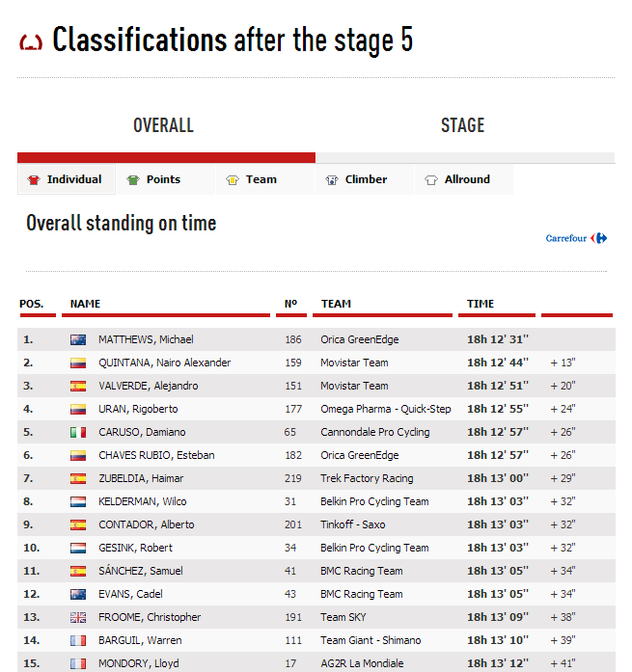This screenshot has height=672, width=632.
Task: Click rider name QUINTANA, Nairo Alexander
Action: [x=164, y=363]
